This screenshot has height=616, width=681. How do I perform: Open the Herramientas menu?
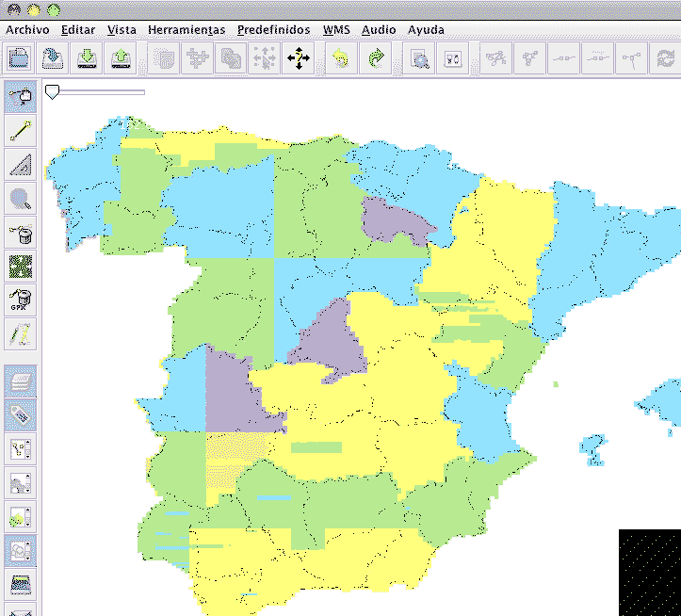point(186,30)
